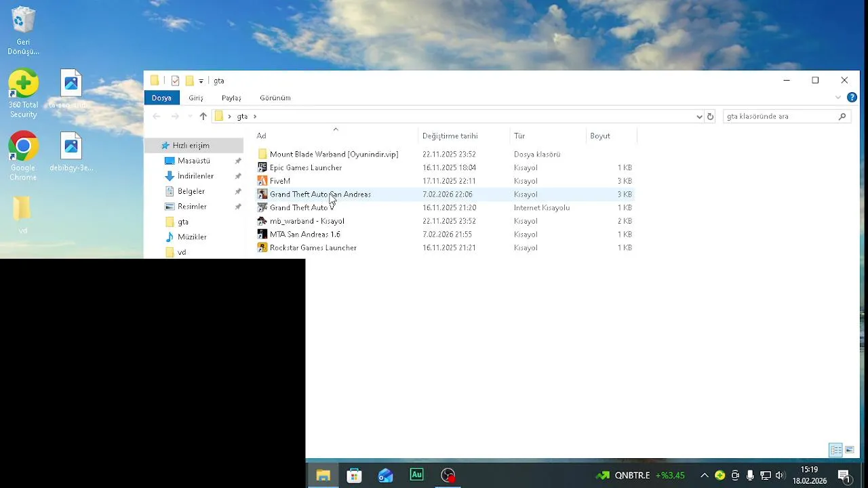Refresh the gta folder view
Screen dimensions: 868x488
tap(710, 117)
